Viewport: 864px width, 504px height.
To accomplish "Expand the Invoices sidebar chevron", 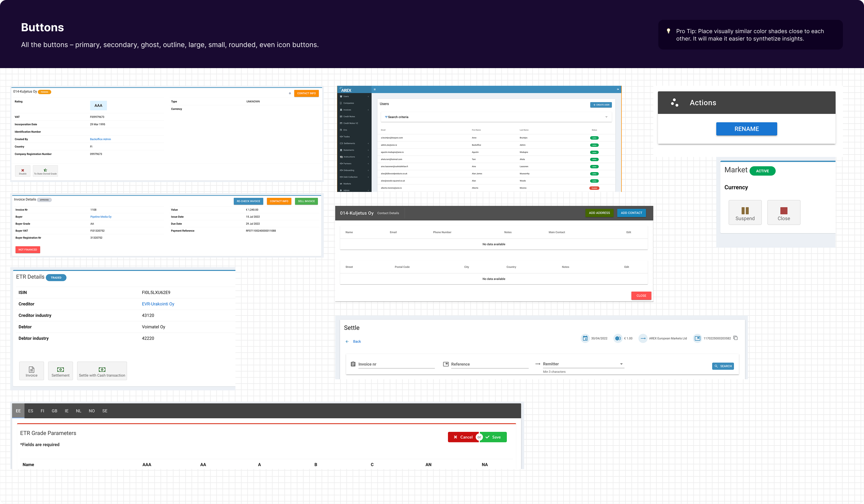I will [368, 110].
